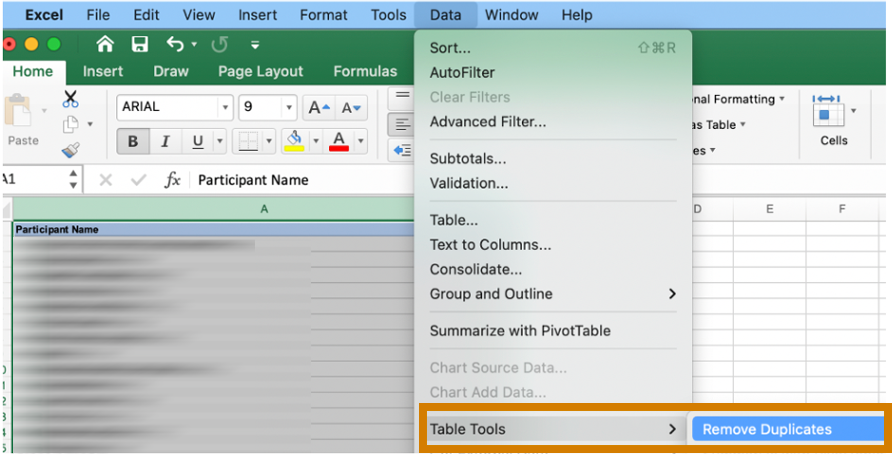Click the Save floppy disk icon
Screen dimensions: 893x458
point(140,44)
